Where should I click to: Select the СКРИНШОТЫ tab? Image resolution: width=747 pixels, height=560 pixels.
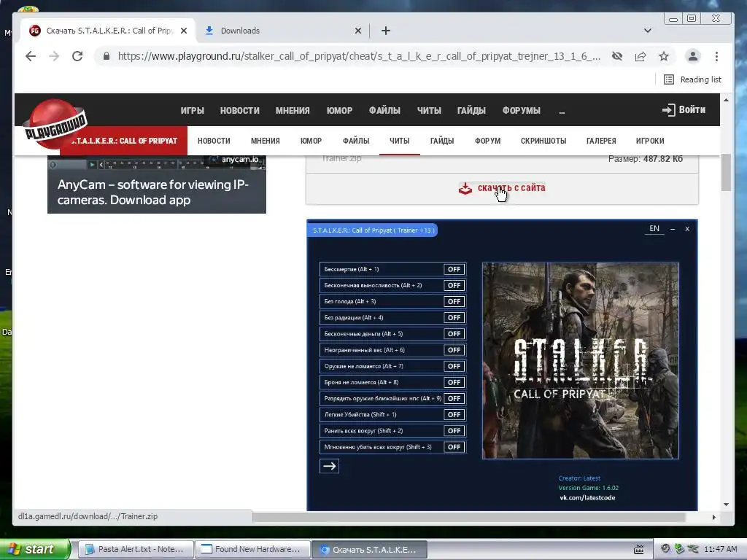[x=543, y=141]
